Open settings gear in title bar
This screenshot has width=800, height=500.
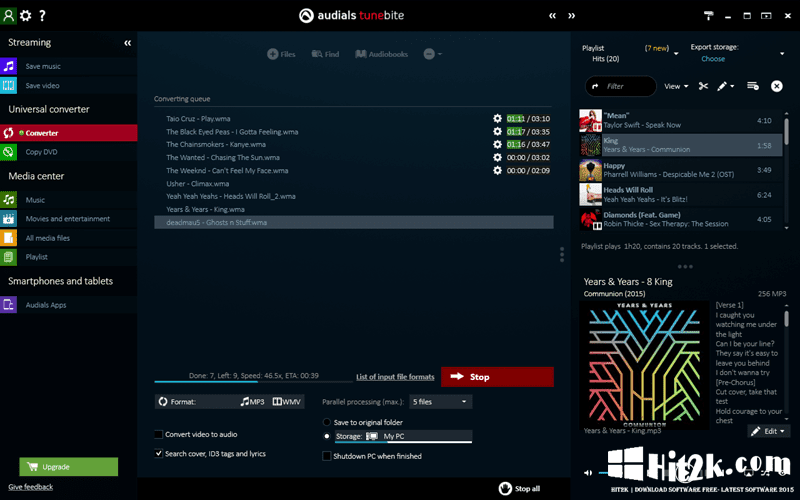[x=26, y=15]
